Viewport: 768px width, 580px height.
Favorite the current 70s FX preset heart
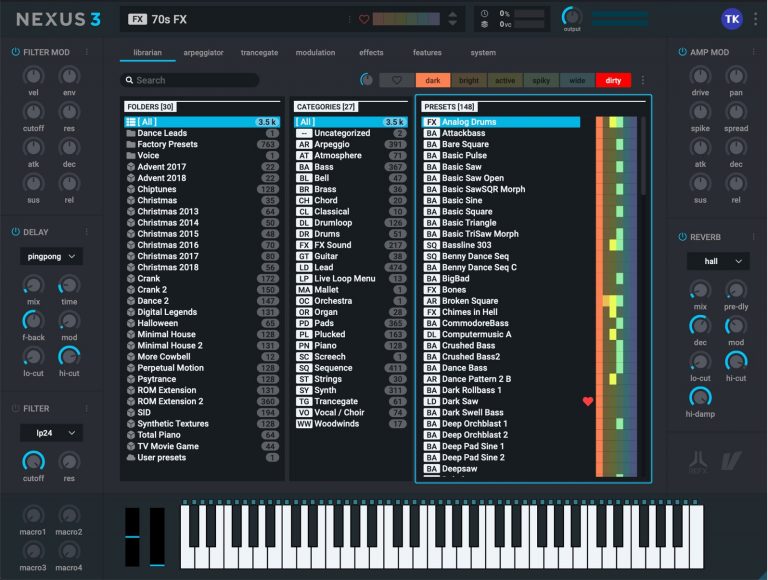click(x=364, y=19)
